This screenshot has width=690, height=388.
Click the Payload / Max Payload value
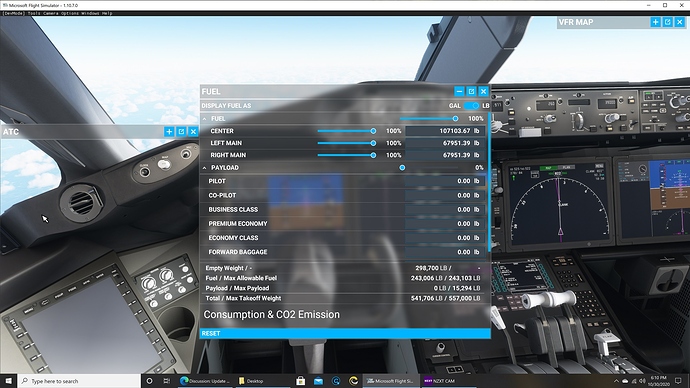tap(457, 288)
